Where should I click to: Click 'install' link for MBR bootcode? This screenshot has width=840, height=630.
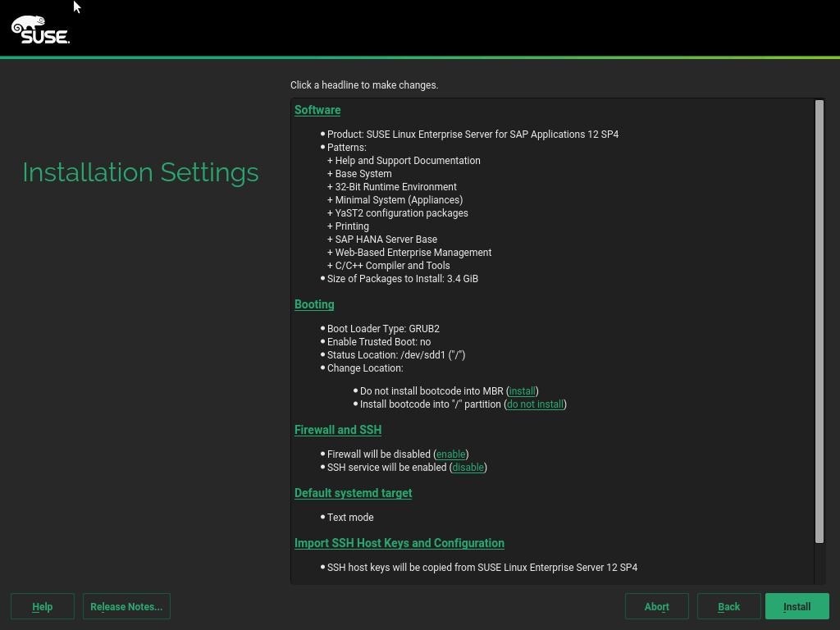pos(522,391)
